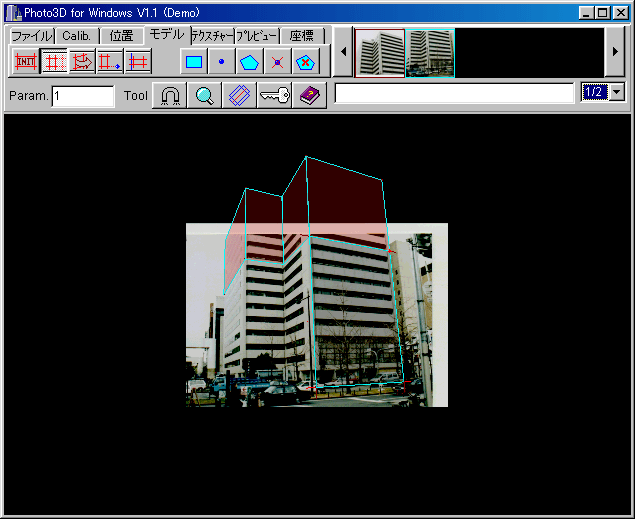Click the key tool icon
The image size is (635, 519).
tap(274, 95)
